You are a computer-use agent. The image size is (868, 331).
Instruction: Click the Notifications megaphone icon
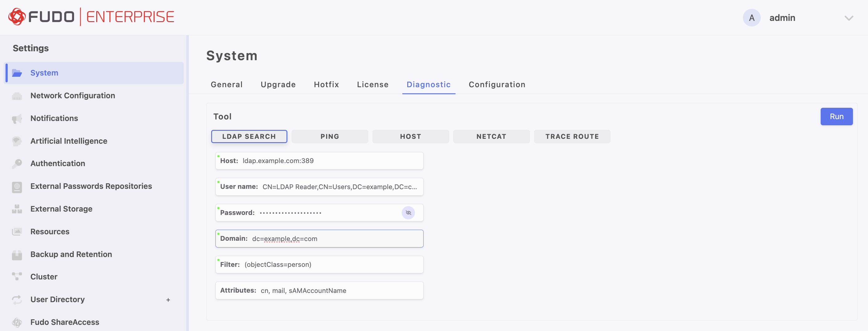coord(17,119)
